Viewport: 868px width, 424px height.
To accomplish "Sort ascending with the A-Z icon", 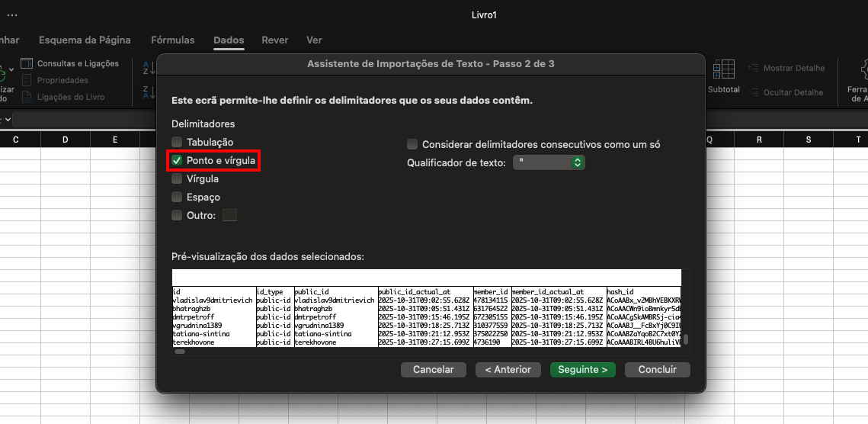I will [149, 69].
